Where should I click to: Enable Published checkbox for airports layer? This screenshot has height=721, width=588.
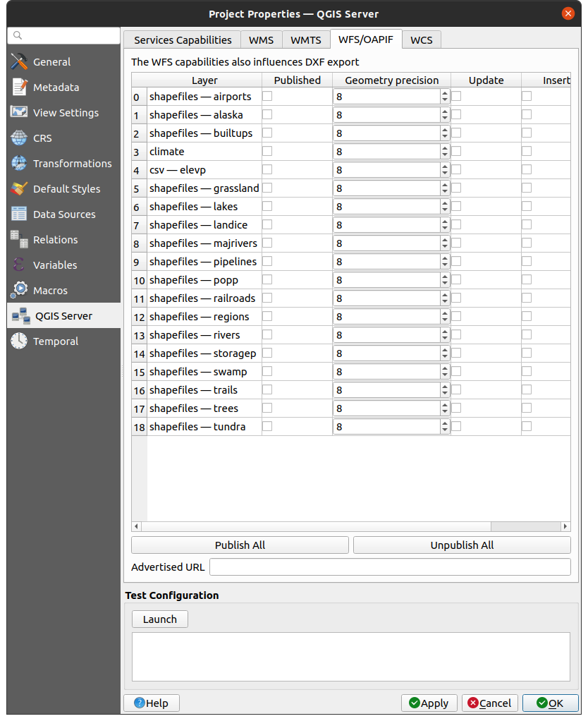[x=268, y=96]
